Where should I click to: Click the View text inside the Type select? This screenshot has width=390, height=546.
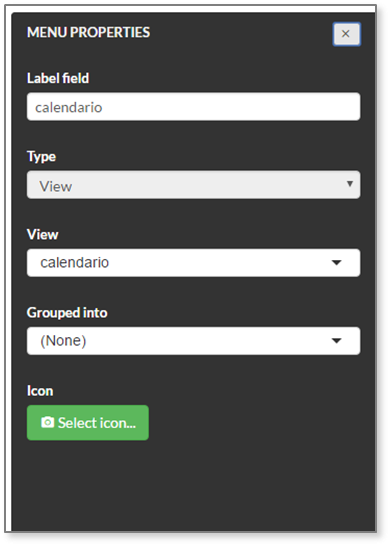click(56, 186)
